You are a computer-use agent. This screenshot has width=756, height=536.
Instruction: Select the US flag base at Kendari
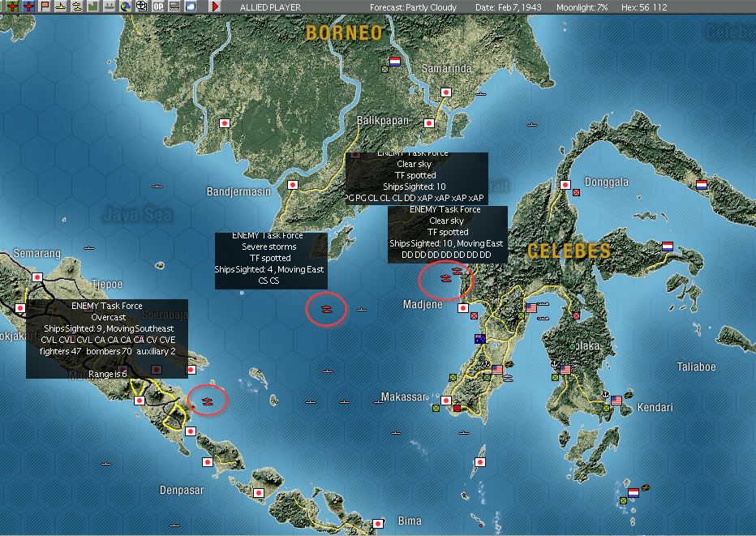click(x=616, y=400)
